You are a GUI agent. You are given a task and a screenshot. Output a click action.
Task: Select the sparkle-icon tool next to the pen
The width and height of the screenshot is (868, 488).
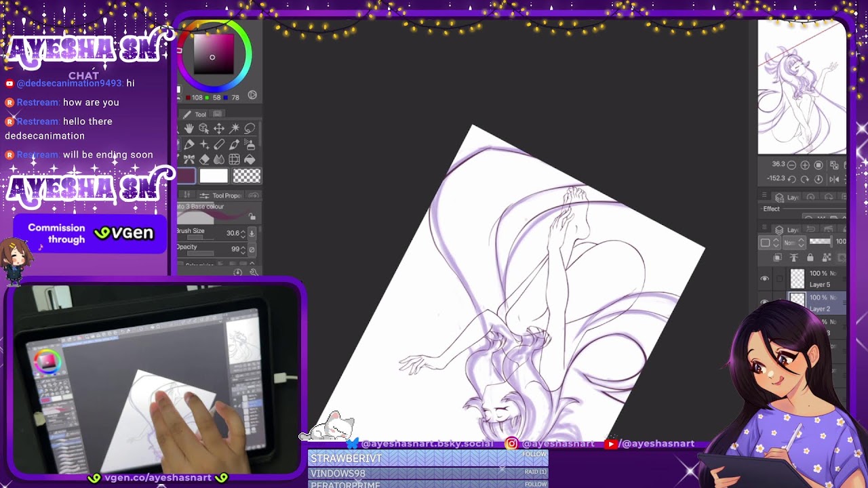pos(203,144)
